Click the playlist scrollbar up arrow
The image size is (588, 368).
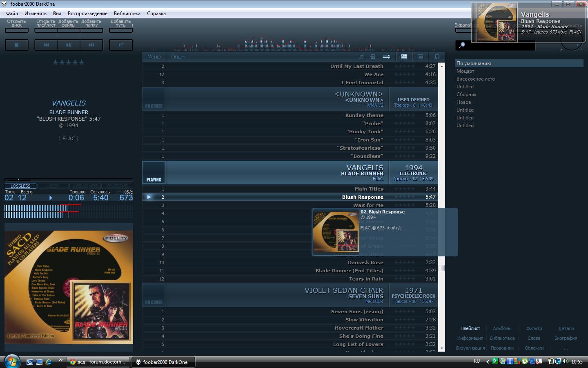[x=441, y=65]
